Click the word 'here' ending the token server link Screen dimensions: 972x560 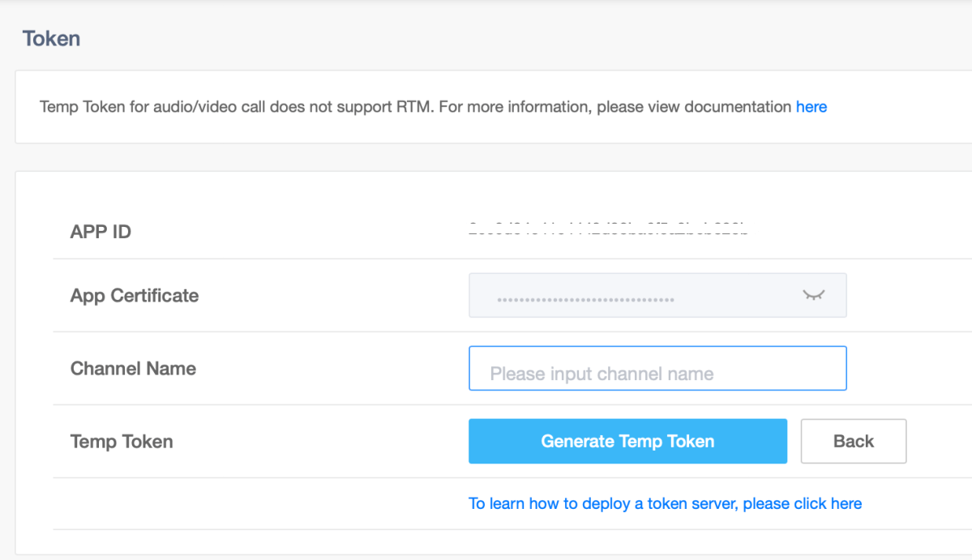point(846,504)
